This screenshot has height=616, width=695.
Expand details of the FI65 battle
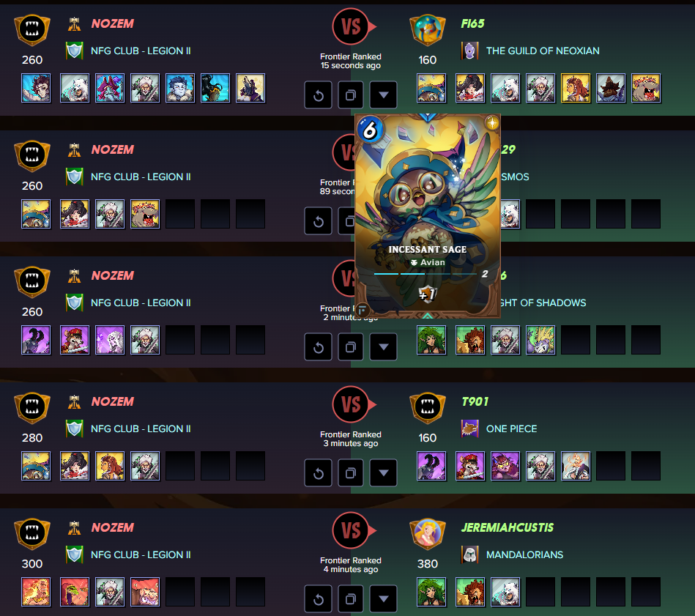(x=384, y=94)
